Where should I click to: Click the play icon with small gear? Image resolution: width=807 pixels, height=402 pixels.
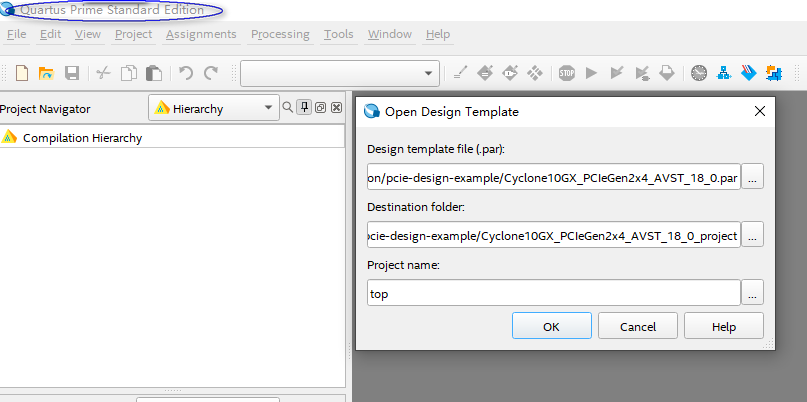pos(642,73)
